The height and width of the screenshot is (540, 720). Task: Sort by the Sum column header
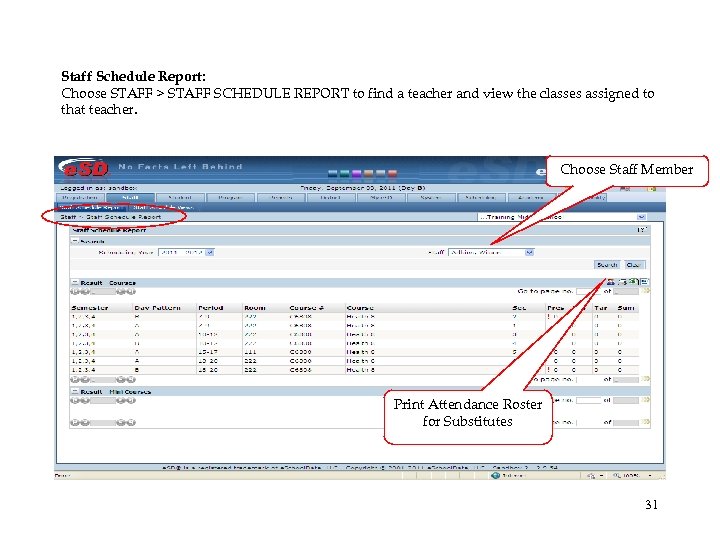625,308
